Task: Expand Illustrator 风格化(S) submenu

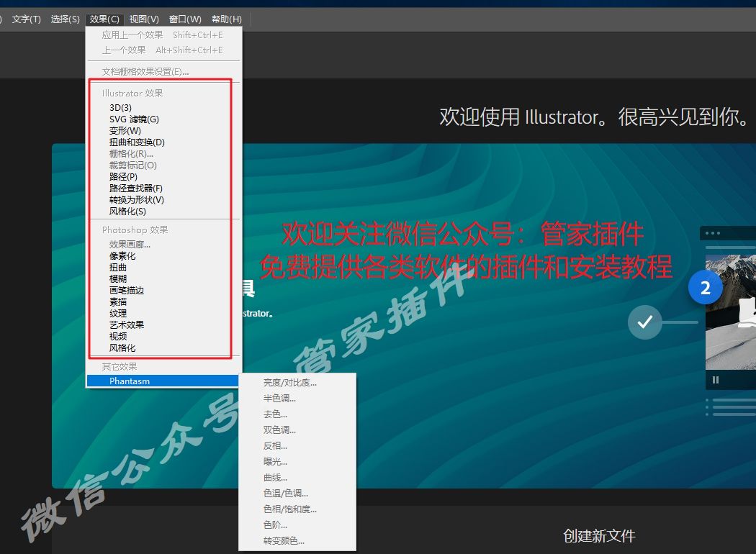Action: (x=163, y=212)
